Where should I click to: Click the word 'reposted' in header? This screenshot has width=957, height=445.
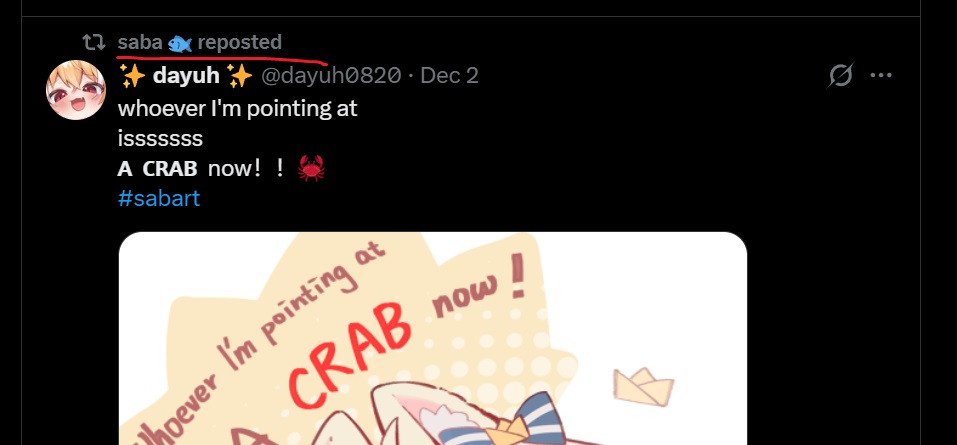point(240,43)
